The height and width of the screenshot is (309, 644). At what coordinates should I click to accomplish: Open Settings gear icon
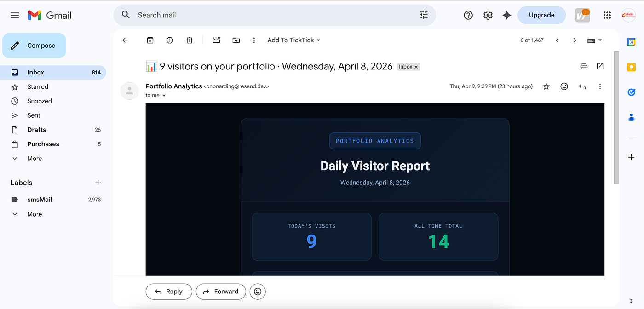(x=488, y=15)
